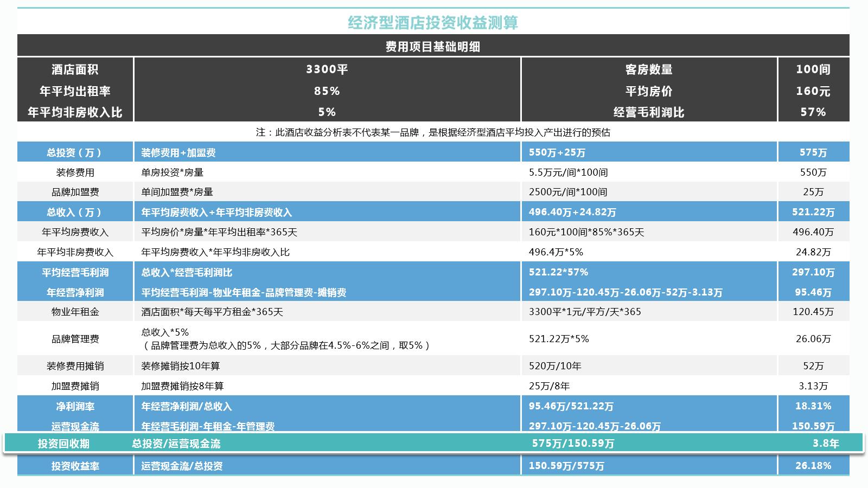Select the 费用项目基础明细 header bar
Viewport: 868px width, 488px height.
434,47
